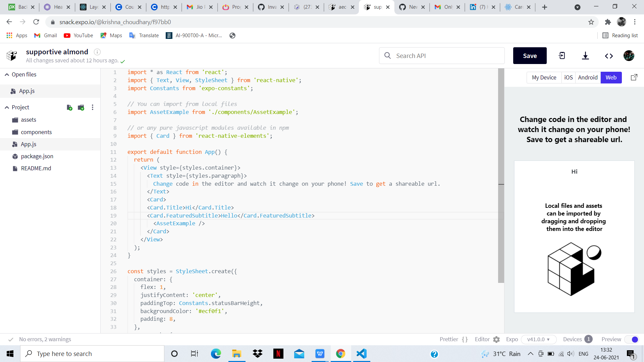Switch preview to the iOS tab
The width and height of the screenshot is (644, 362).
[569, 77]
